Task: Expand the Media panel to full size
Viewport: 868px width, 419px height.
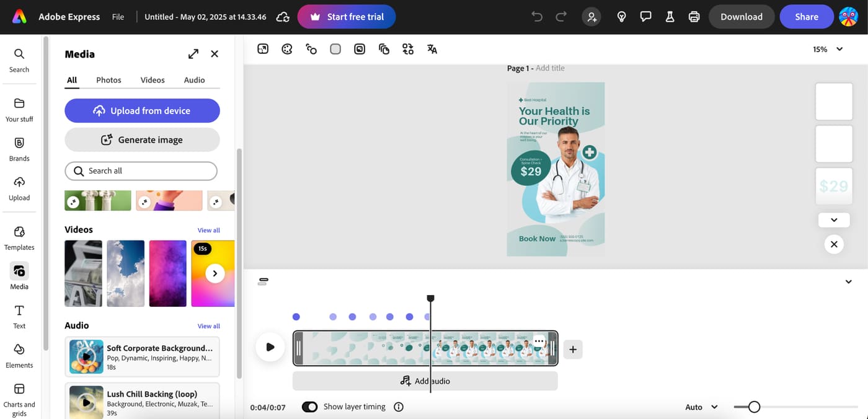Action: coord(193,54)
